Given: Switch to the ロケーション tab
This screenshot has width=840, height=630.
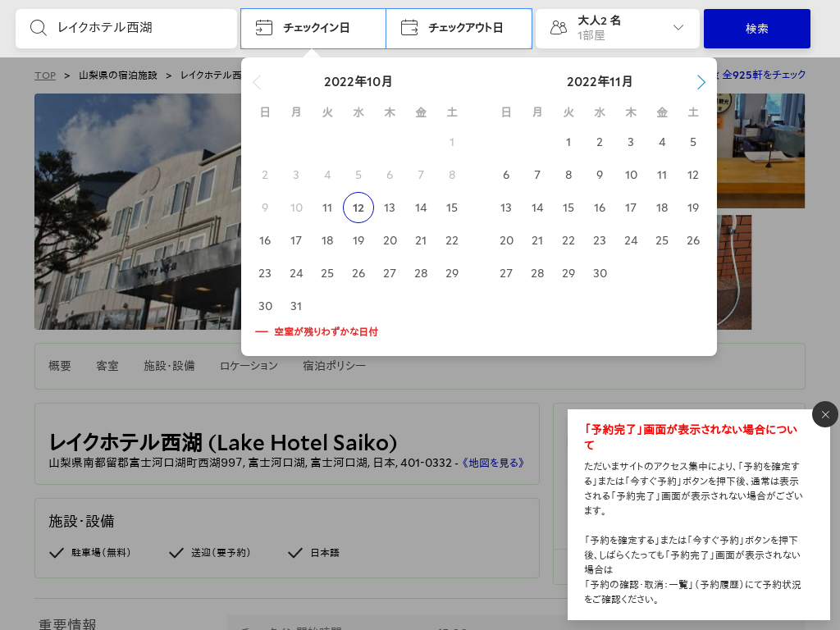Looking at the screenshot, I should pyautogui.click(x=249, y=366).
